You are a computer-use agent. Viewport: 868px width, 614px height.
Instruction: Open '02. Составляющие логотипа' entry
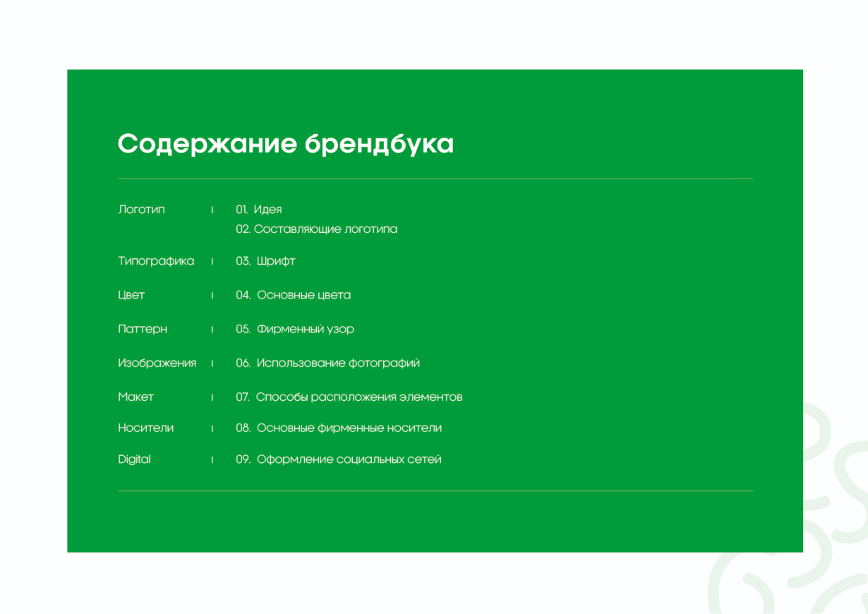pyautogui.click(x=317, y=229)
